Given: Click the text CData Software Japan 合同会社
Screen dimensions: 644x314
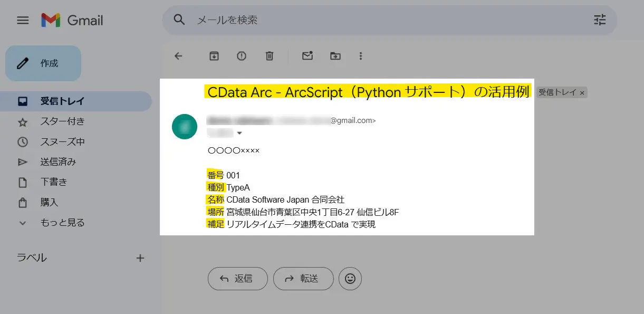Looking at the screenshot, I should click(x=285, y=199).
